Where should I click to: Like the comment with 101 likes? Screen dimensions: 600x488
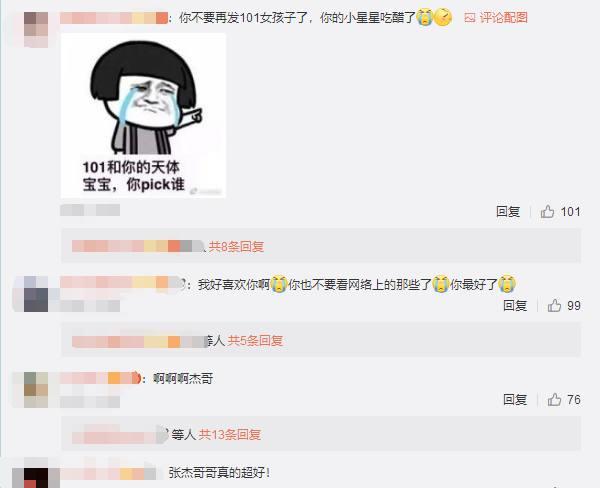tap(547, 211)
